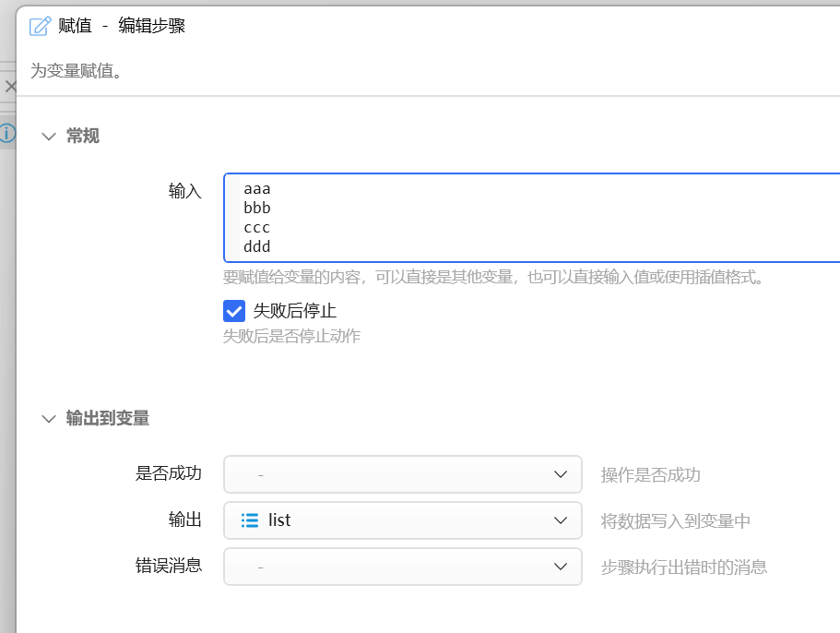840x633 pixels.
Task: Uncheck the 失败后停止 checkbox
Action: pyautogui.click(x=234, y=311)
